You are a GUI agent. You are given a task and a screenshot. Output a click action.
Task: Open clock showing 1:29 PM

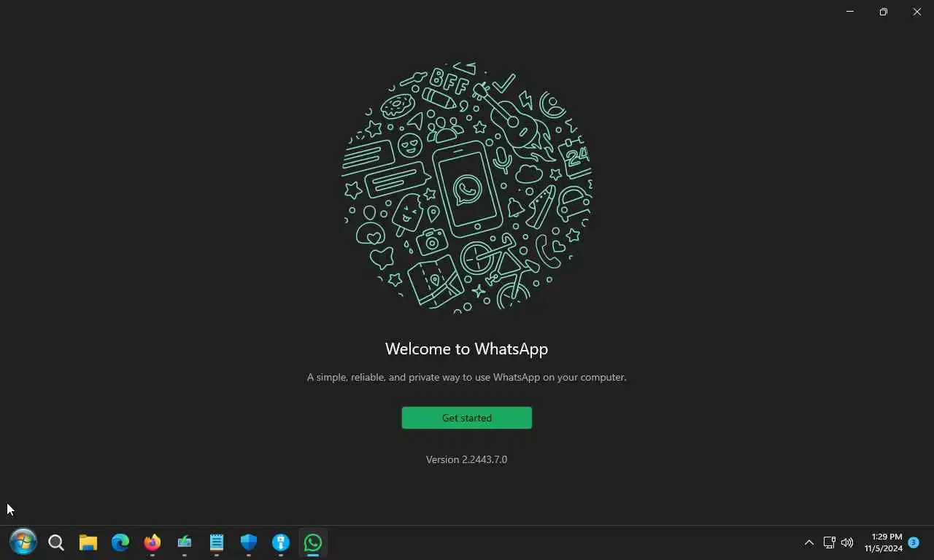[x=884, y=542]
